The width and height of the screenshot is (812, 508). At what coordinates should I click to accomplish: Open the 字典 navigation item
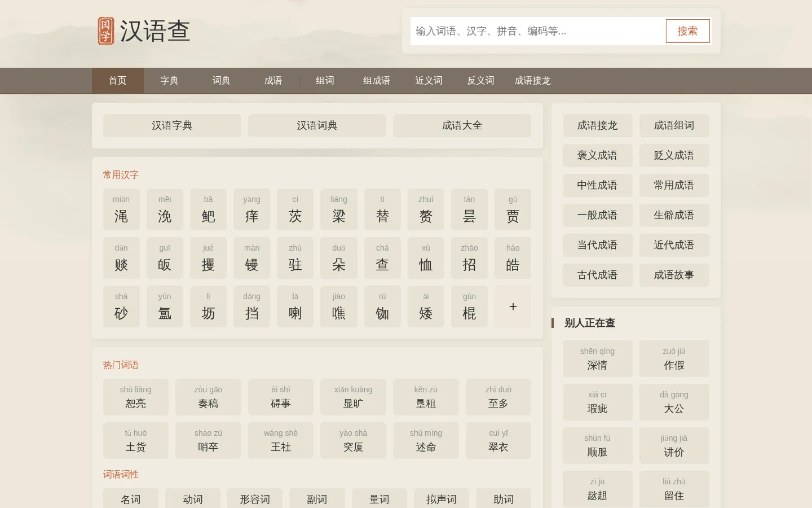[x=169, y=81]
